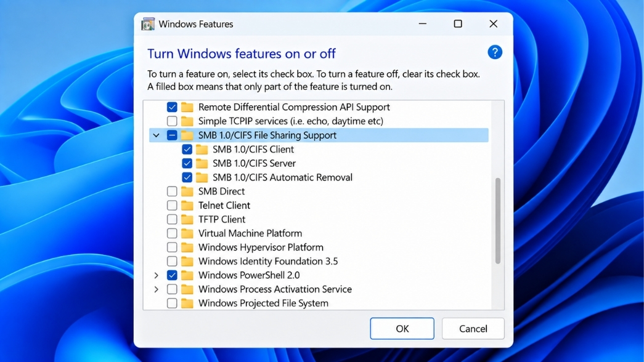Select the Windows Hypervisor Platform label
The height and width of the screenshot is (362, 644).
pos(261,247)
